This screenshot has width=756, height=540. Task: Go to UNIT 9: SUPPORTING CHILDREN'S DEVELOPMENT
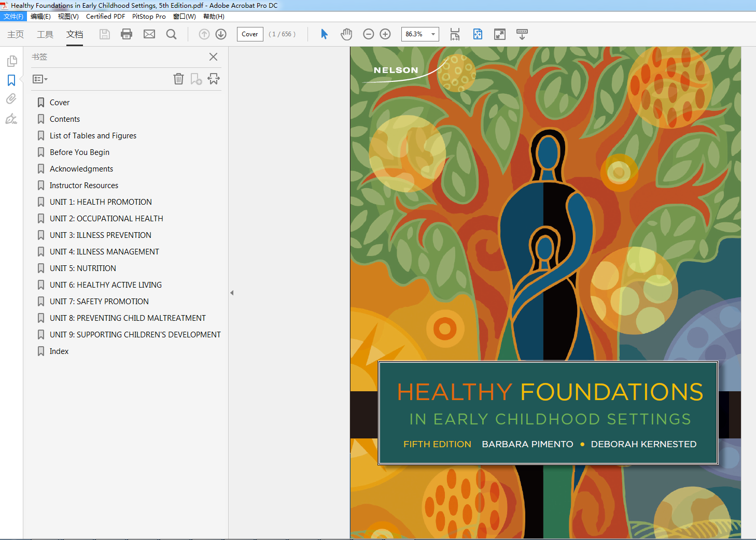[135, 335]
